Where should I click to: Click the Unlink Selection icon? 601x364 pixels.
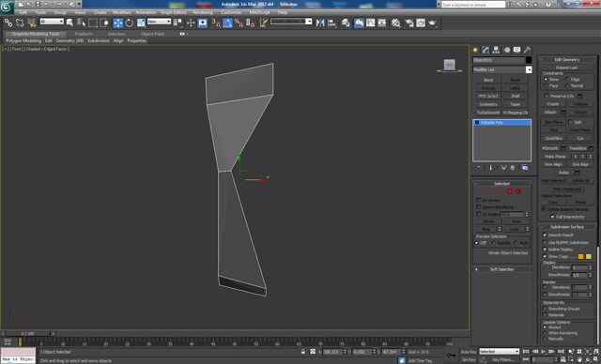pos(20,23)
